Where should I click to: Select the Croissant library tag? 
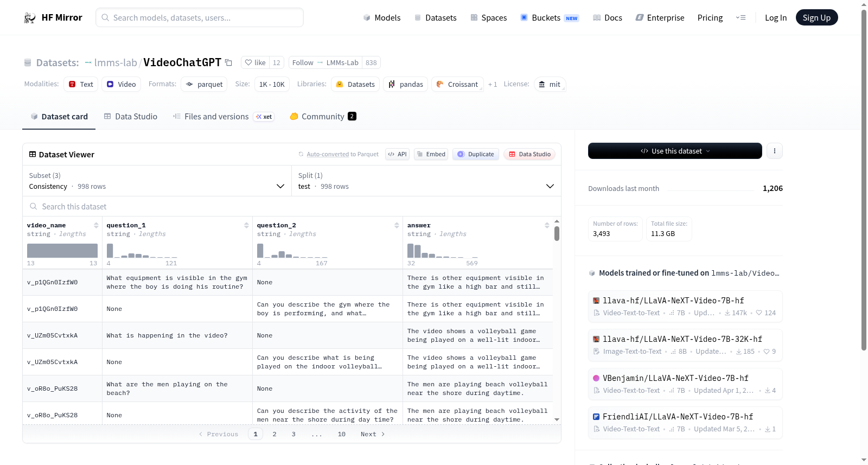pos(457,84)
